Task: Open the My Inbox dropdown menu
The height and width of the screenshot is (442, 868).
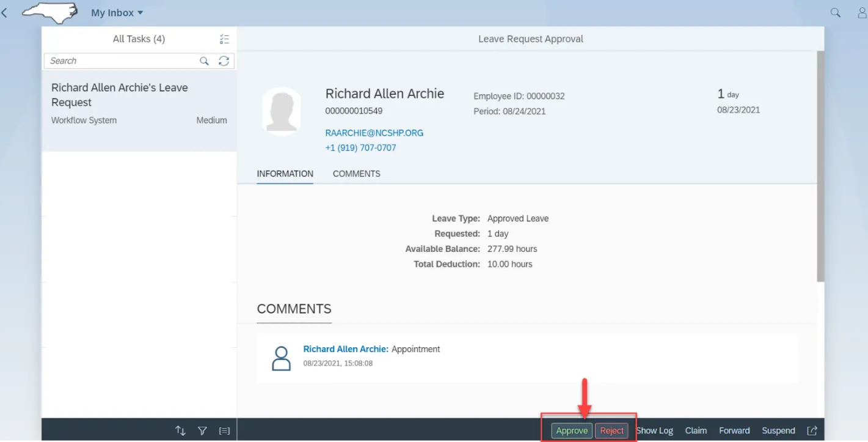Action: point(117,13)
